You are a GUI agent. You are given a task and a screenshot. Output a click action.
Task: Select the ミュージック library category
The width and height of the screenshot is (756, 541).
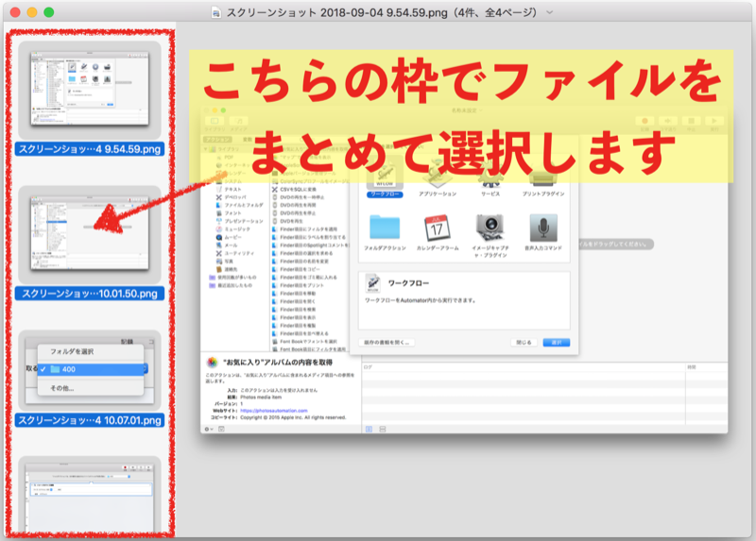(232, 229)
